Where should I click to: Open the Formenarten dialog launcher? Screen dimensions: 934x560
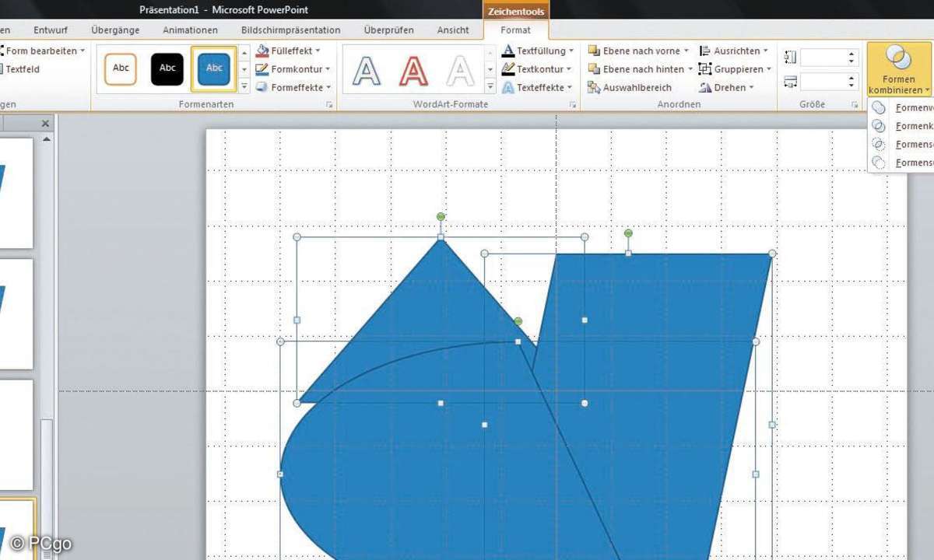(x=329, y=104)
